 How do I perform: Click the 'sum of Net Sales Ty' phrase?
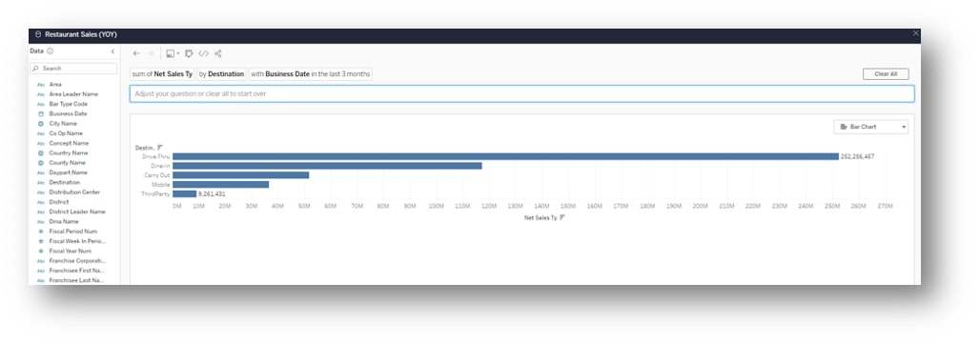pos(162,73)
